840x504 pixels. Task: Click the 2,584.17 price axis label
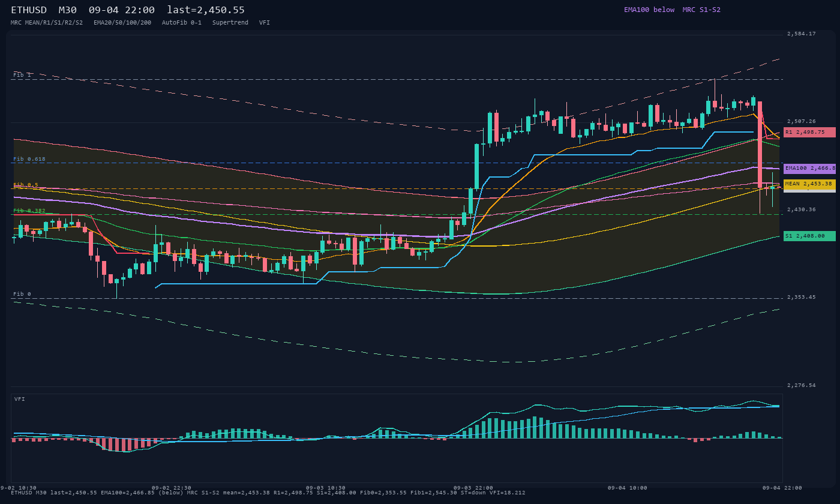(x=802, y=34)
